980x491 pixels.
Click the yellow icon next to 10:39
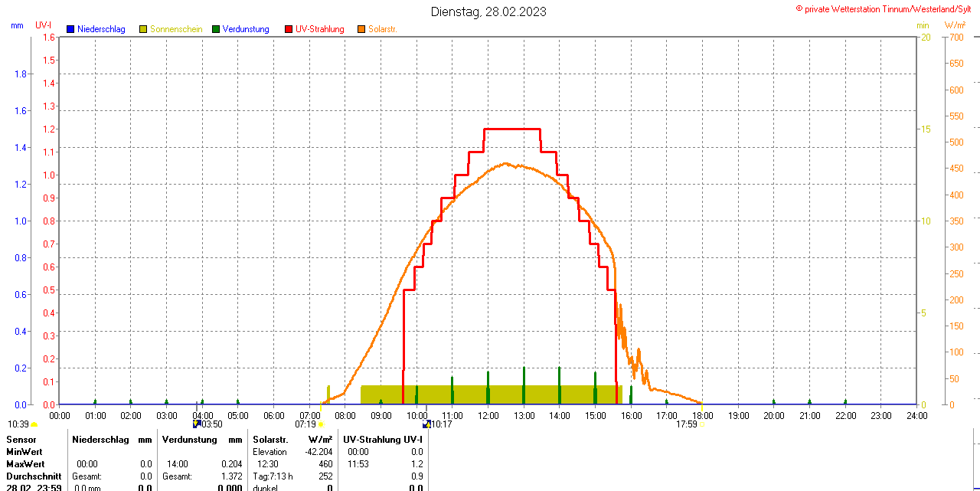tap(34, 424)
